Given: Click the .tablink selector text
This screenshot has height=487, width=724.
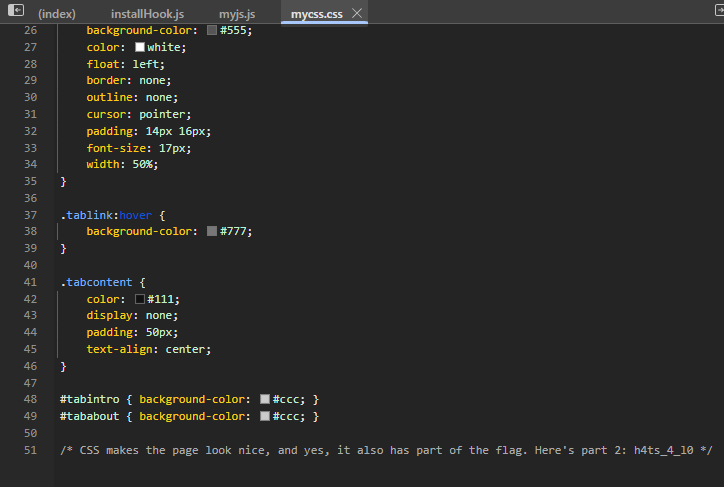Looking at the screenshot, I should (x=86, y=215).
